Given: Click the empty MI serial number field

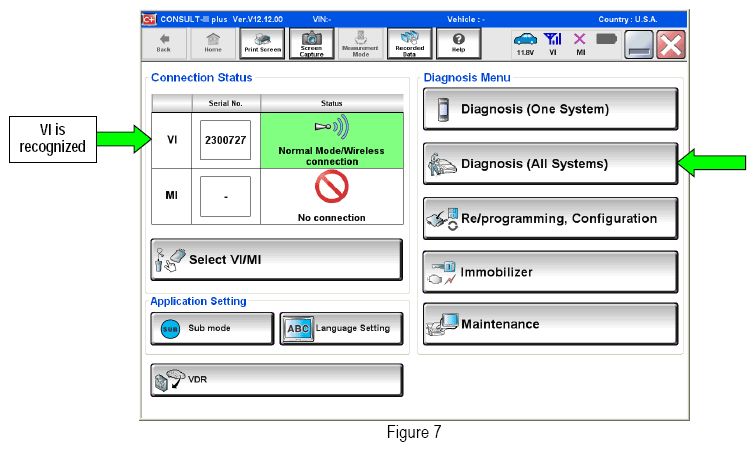Looking at the screenshot, I should pos(225,196).
